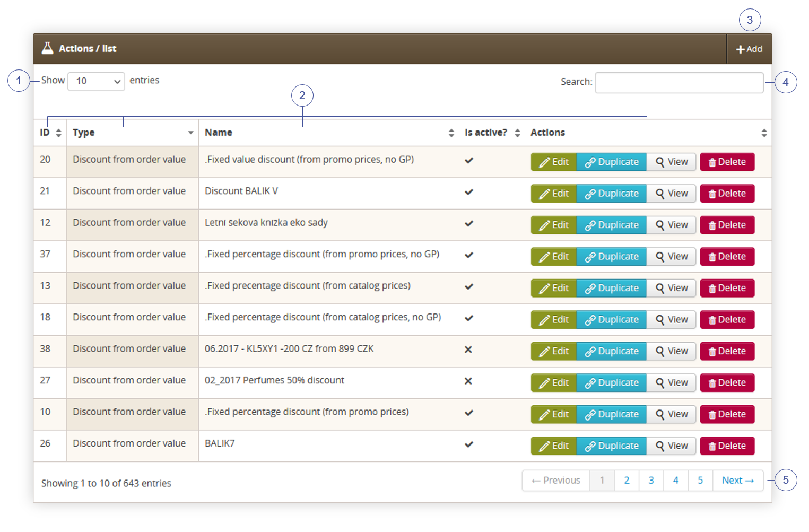The height and width of the screenshot is (532, 809).
Task: View the action with ID 10
Action: (x=672, y=414)
